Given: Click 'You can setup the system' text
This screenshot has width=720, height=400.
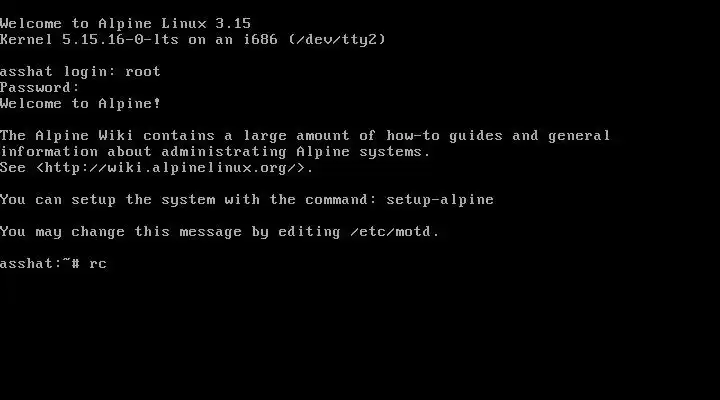Looking at the screenshot, I should (x=107, y=200).
